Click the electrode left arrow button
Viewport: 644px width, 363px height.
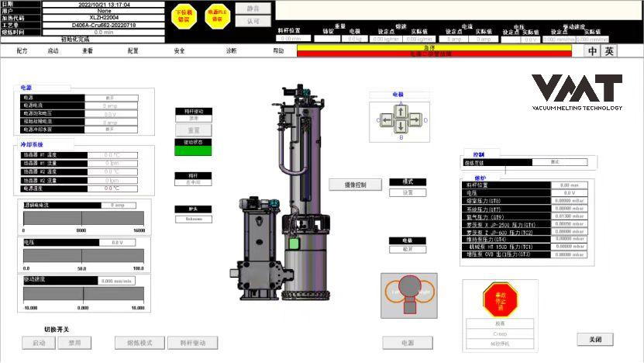point(387,120)
